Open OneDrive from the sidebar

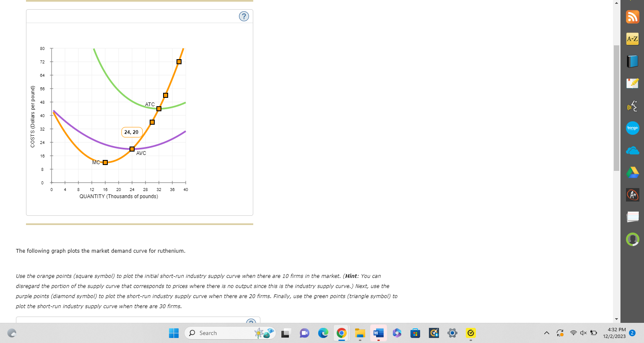pos(633,150)
